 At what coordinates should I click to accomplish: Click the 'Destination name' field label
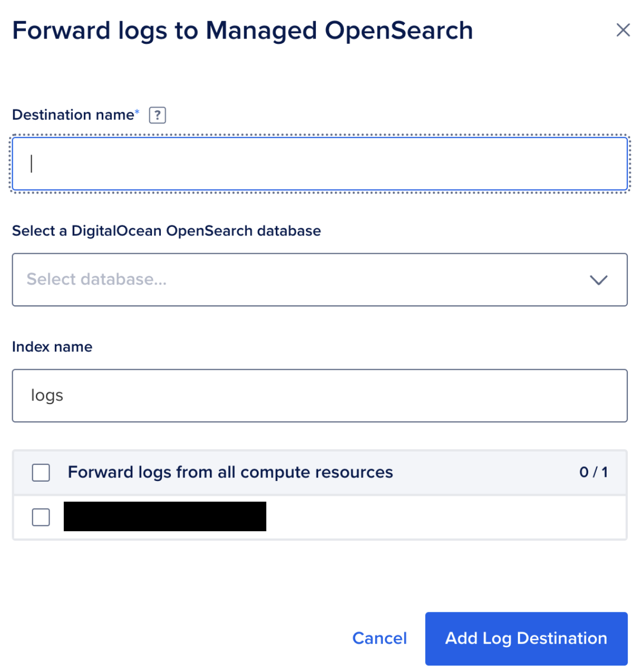tap(73, 115)
